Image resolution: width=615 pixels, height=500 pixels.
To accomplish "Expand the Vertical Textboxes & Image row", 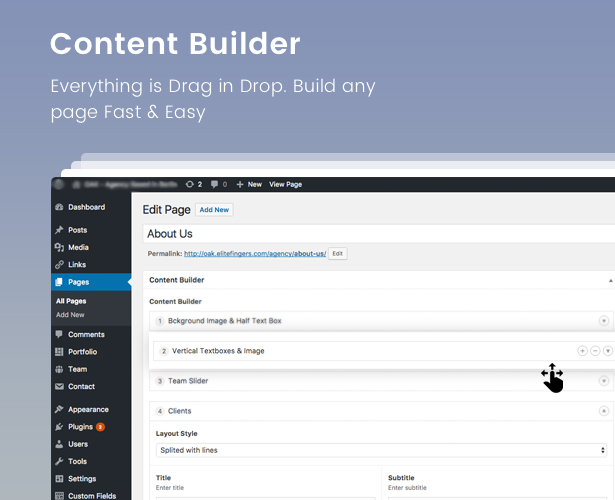I will pyautogui.click(x=608, y=351).
